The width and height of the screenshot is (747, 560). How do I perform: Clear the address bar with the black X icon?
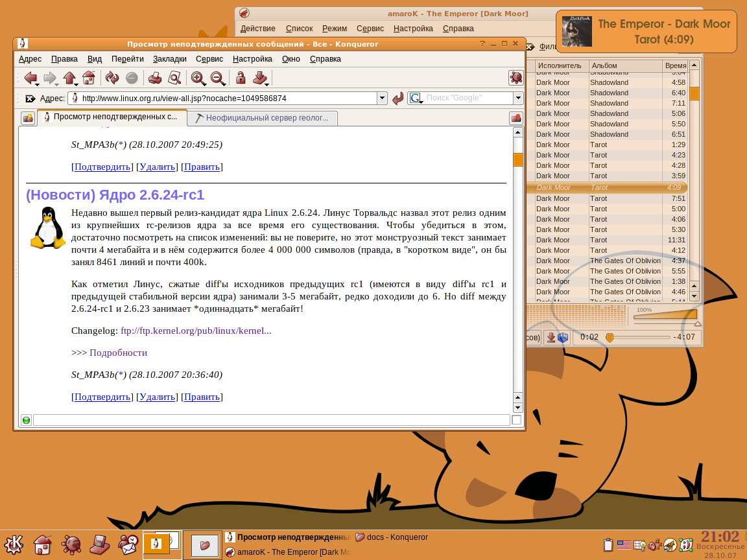[x=30, y=99]
